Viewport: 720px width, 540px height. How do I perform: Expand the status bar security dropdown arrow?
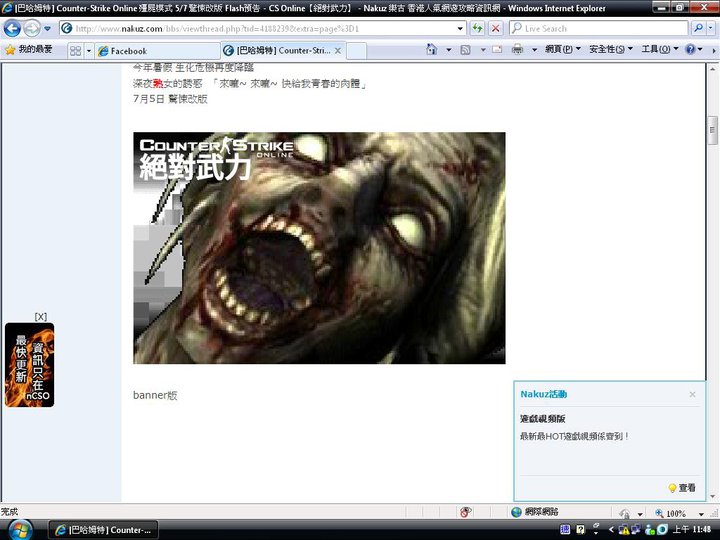640,514
